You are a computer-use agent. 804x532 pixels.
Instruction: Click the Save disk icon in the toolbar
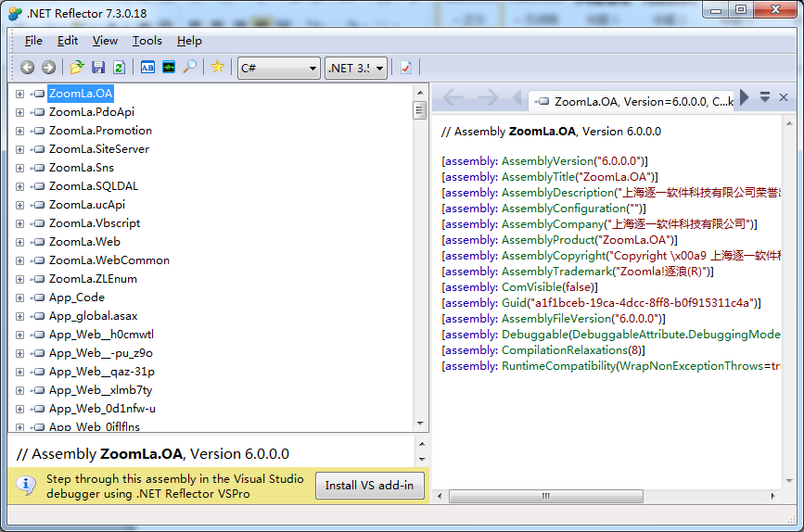[98, 68]
